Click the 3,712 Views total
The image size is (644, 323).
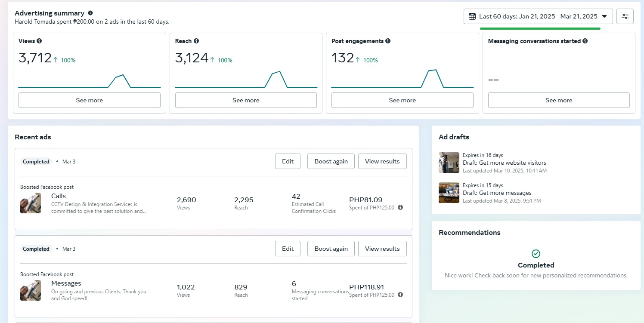pos(35,58)
